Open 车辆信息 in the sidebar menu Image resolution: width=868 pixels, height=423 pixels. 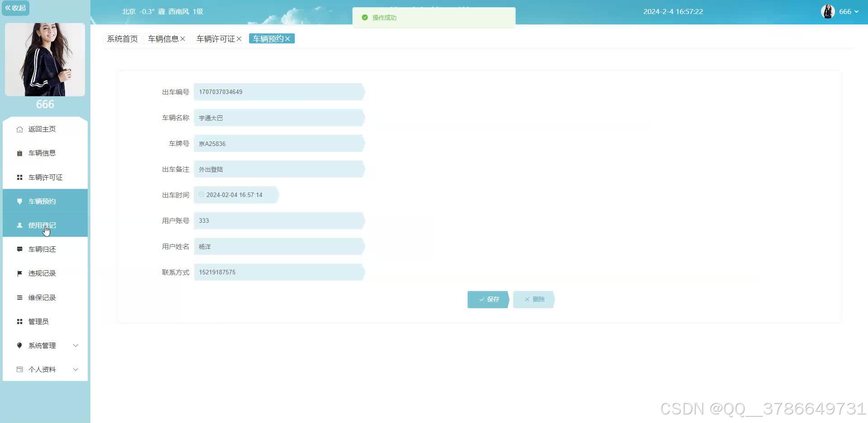coord(45,153)
